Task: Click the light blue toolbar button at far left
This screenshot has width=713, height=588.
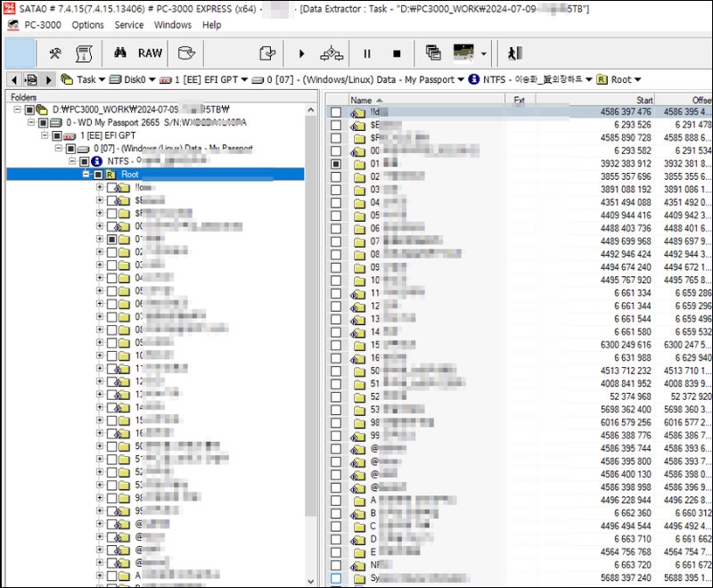Action: 20,53
